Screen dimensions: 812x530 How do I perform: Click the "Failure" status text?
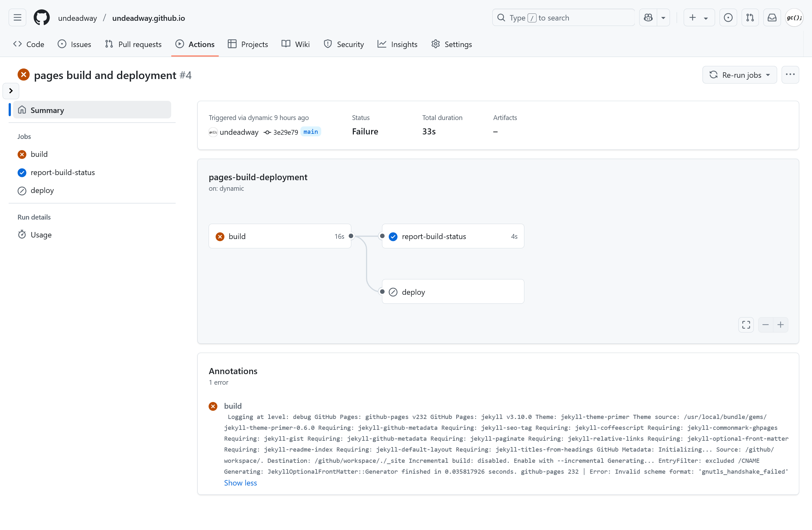pyautogui.click(x=365, y=132)
